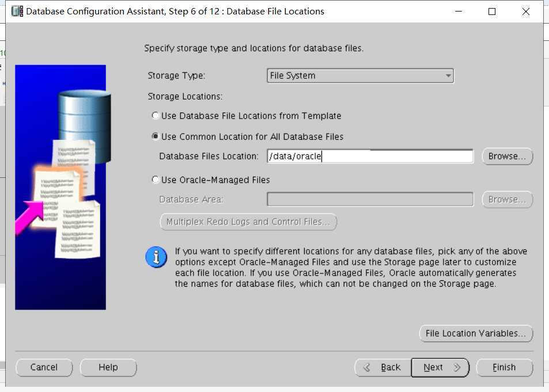Open Multiplex Redo Logs and Control Files
The image size is (549, 392).
coord(248,222)
